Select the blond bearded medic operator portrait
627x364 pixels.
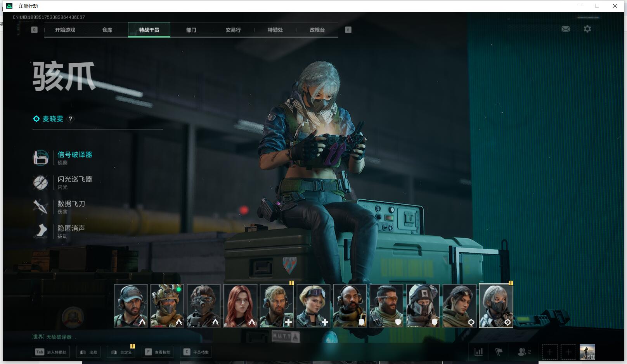click(277, 306)
